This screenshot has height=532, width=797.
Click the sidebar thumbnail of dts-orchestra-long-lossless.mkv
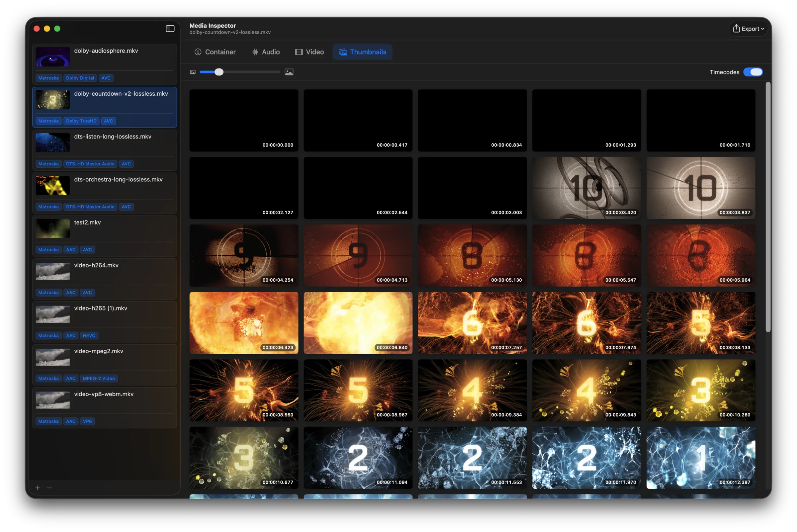point(52,186)
